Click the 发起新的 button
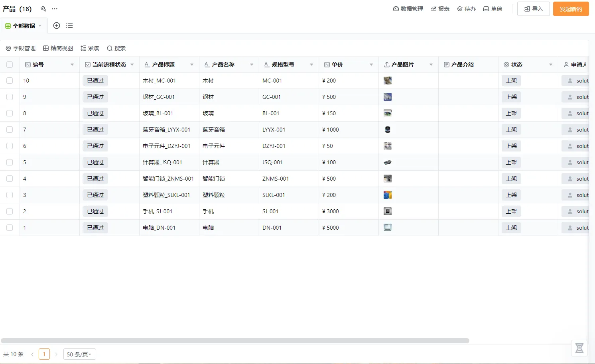 pyautogui.click(x=571, y=8)
